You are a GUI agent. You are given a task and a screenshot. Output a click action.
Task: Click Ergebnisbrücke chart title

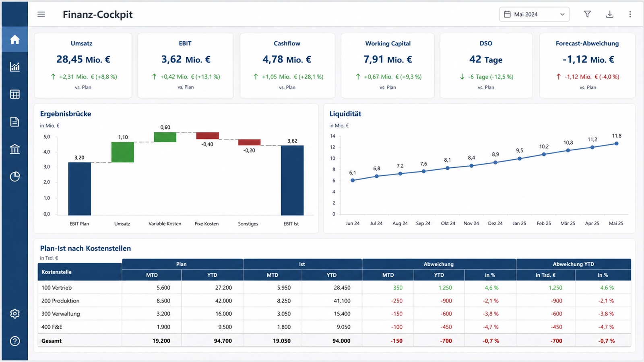tap(66, 114)
